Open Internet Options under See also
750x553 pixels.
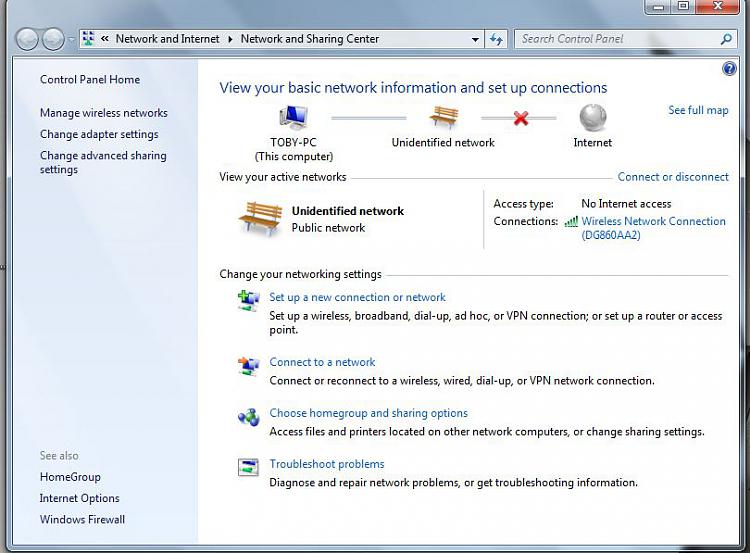pyautogui.click(x=79, y=498)
